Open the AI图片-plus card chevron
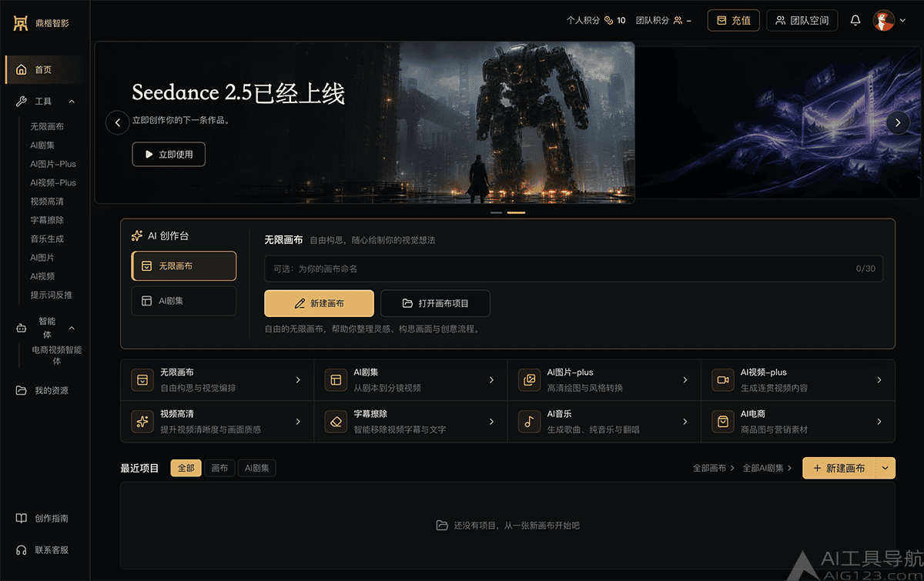The height and width of the screenshot is (581, 924). click(685, 380)
